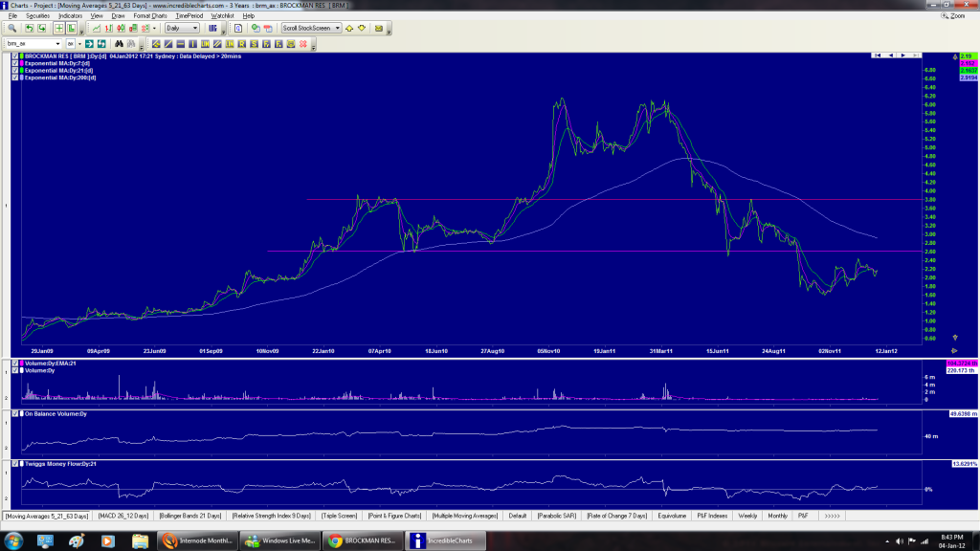This screenshot has width=980, height=551.
Task: Open BROCKMAN RES Chrome taskbar window
Action: (x=363, y=541)
